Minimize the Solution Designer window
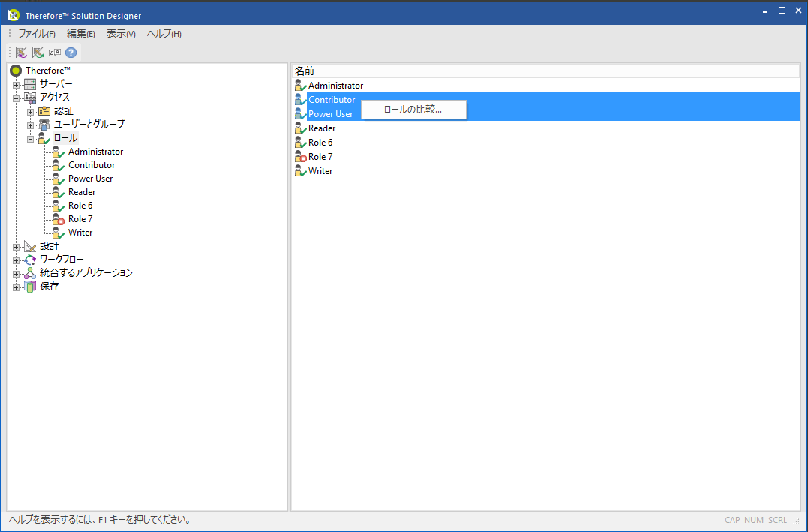The image size is (808, 532). point(765,11)
